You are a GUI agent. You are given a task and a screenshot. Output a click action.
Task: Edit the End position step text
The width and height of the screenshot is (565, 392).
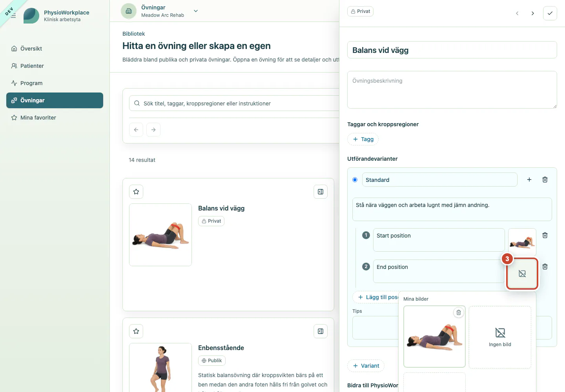pos(439,271)
